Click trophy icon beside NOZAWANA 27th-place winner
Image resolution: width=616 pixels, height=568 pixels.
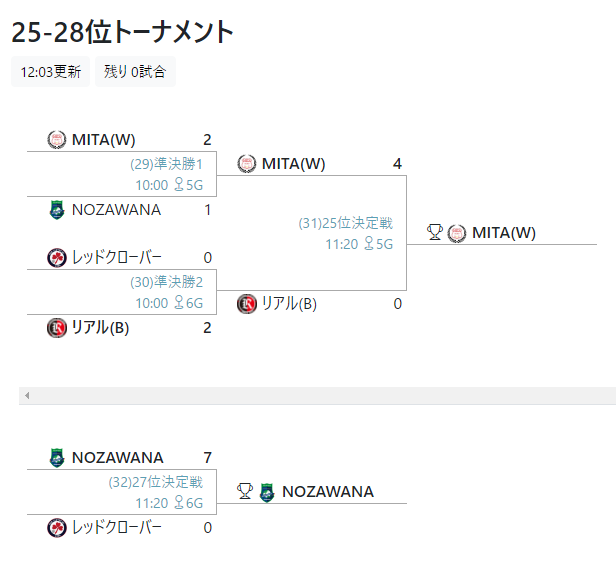[245, 491]
